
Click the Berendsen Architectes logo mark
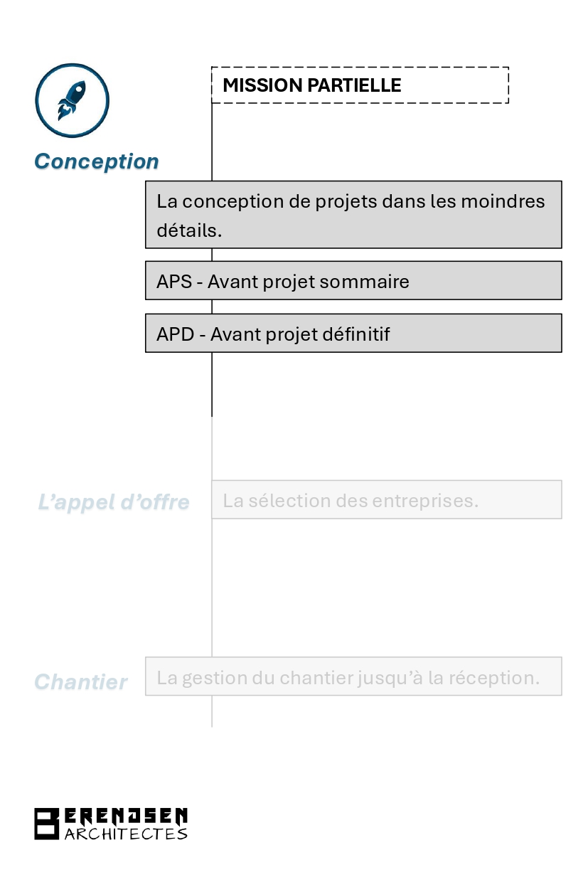[46, 824]
